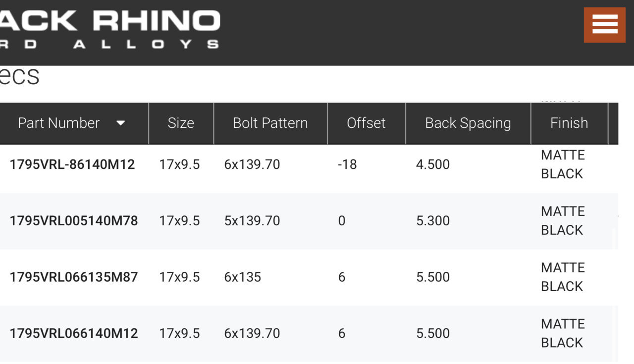Screen dimensions: 634x364
Task: Click the Offset column header
Action: [x=366, y=123]
